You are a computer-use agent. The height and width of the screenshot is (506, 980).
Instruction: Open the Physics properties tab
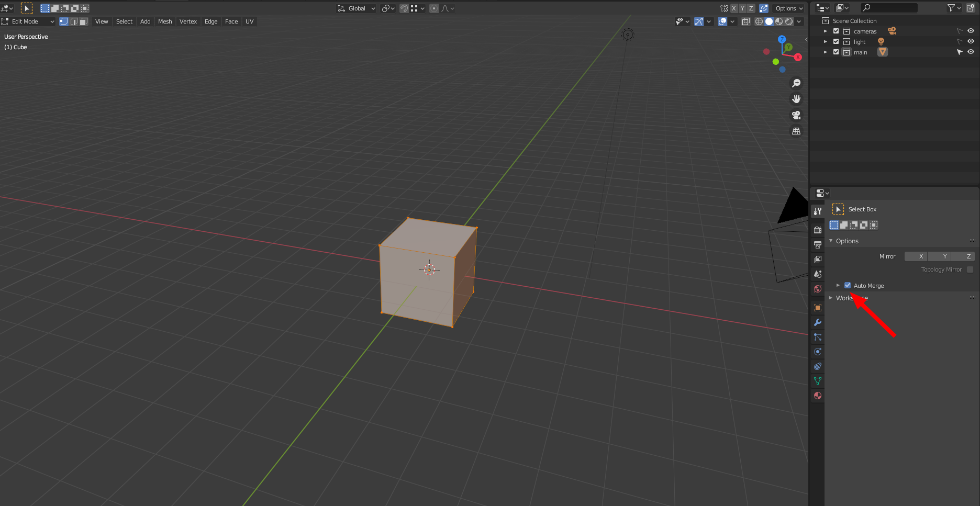(818, 352)
